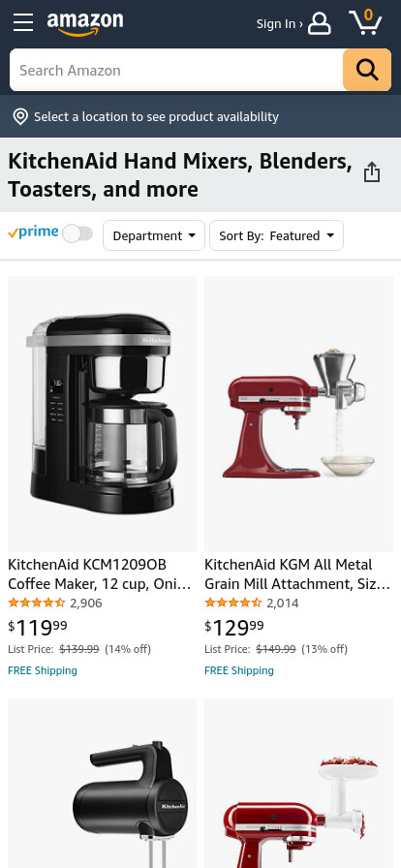Click the black hand mixer product image

pyautogui.click(x=102, y=784)
